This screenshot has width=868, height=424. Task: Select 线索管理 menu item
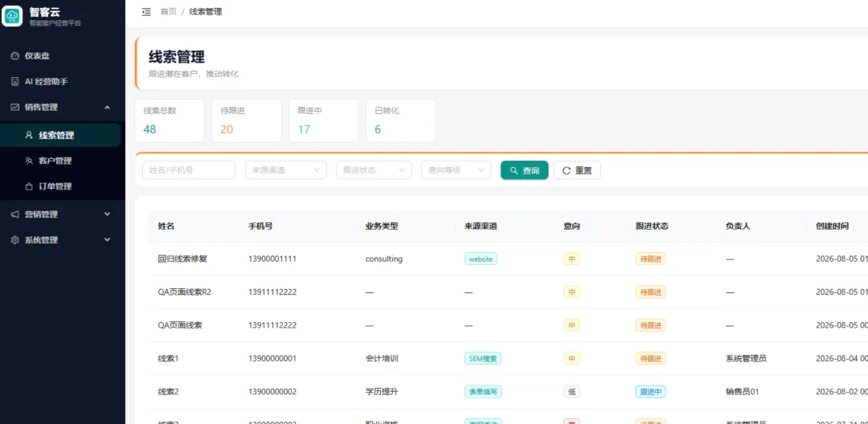[x=60, y=135]
